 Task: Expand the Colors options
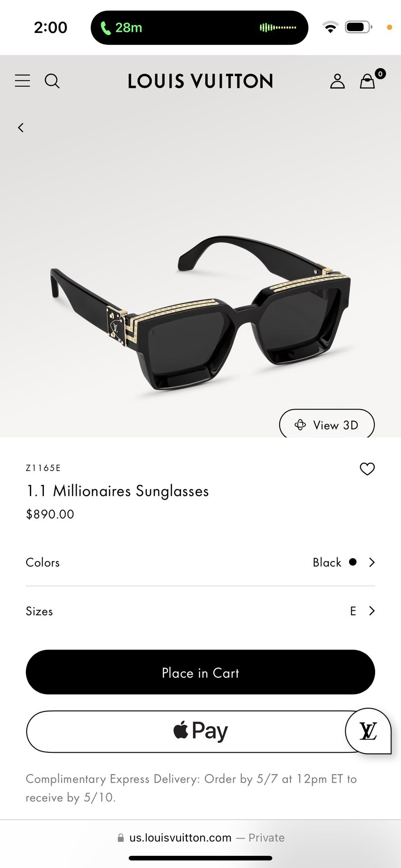(x=200, y=562)
